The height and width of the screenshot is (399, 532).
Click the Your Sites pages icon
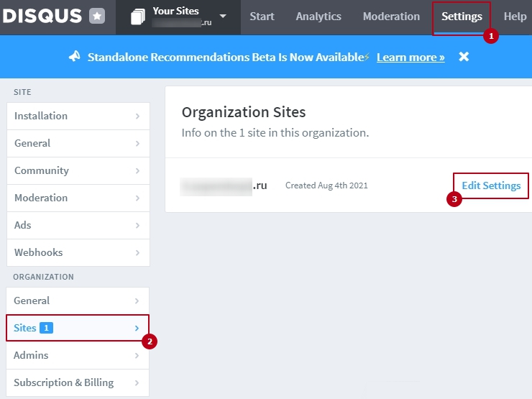[x=137, y=17]
